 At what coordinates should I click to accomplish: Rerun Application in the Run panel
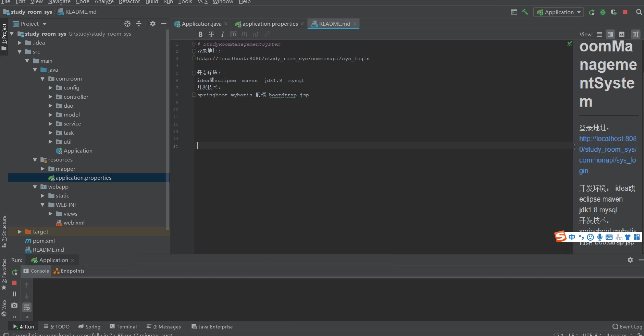click(14, 272)
